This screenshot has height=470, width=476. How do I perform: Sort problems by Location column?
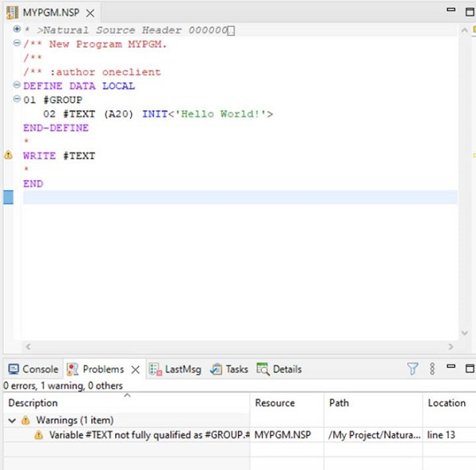point(449,403)
